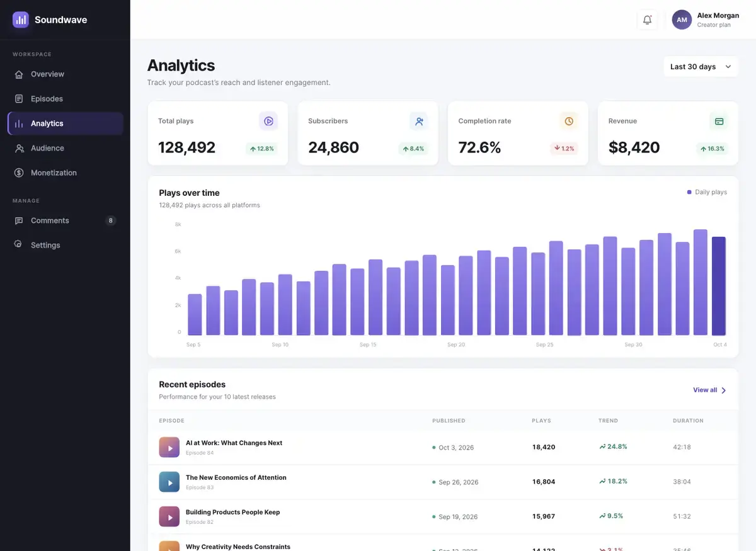Select Analytics in sidebar
756x551 pixels.
point(66,123)
